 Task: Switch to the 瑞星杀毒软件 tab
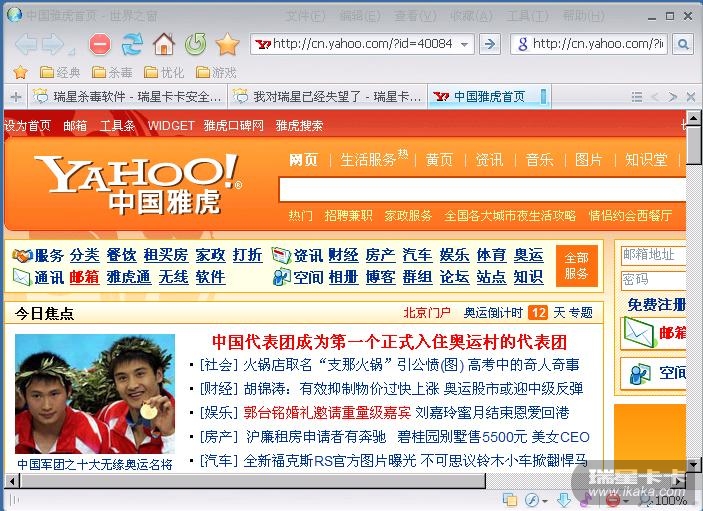127,96
